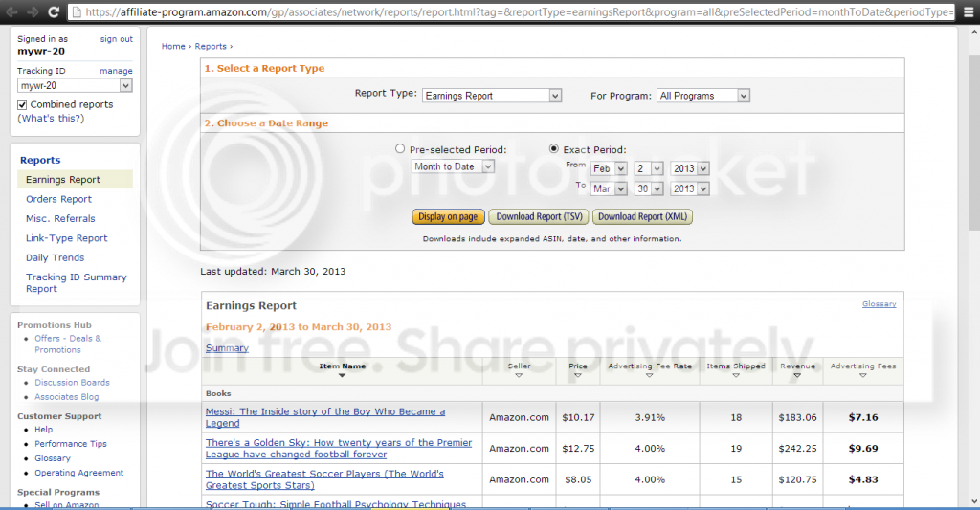Click Download Report (TSV) button

540,217
